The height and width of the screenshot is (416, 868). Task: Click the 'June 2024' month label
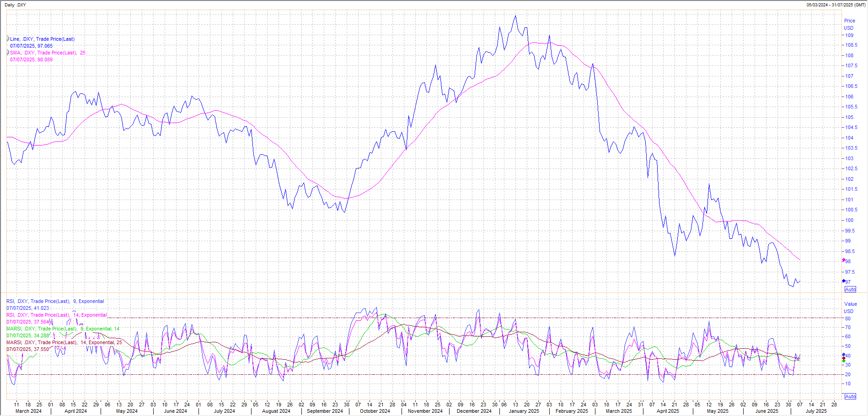point(176,411)
